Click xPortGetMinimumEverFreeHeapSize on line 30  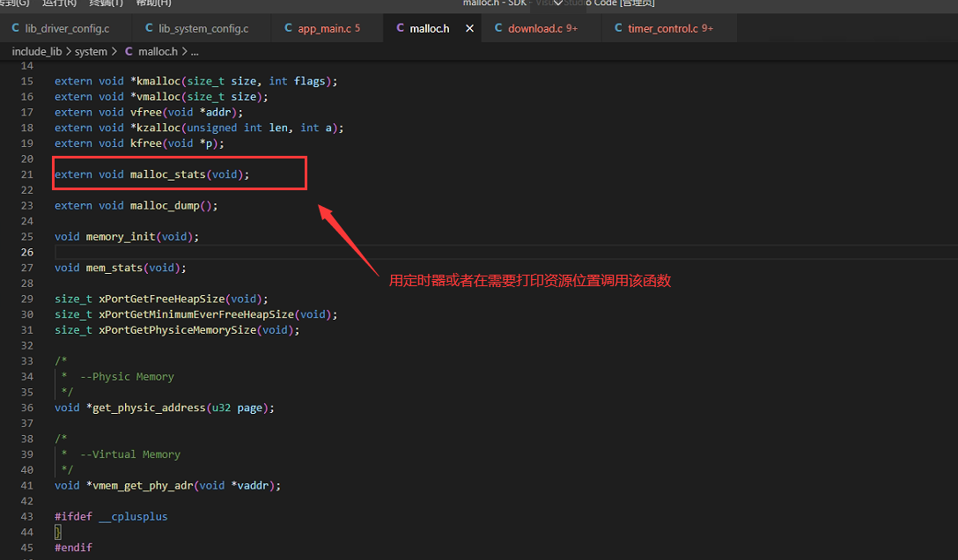196,314
